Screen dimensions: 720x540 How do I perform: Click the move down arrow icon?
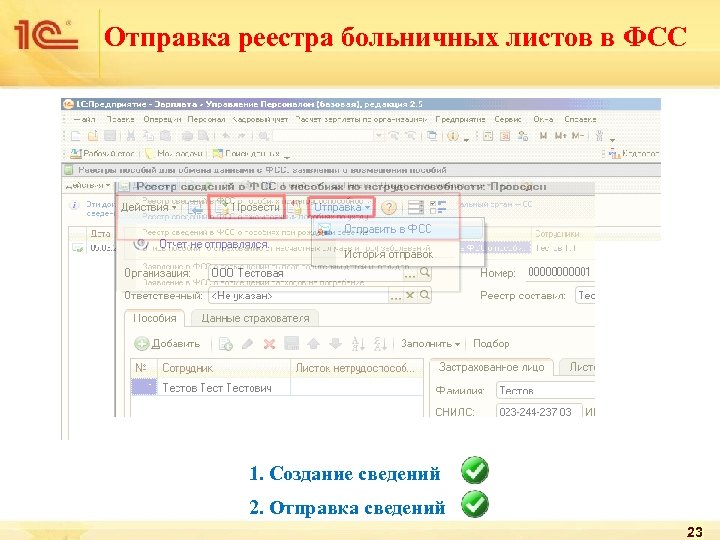336,343
